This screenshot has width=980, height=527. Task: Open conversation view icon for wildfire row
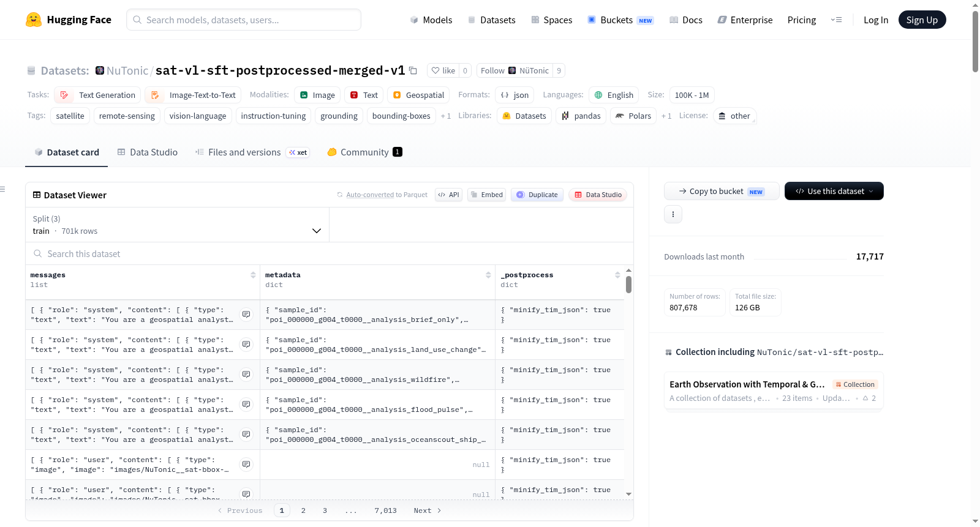click(246, 374)
